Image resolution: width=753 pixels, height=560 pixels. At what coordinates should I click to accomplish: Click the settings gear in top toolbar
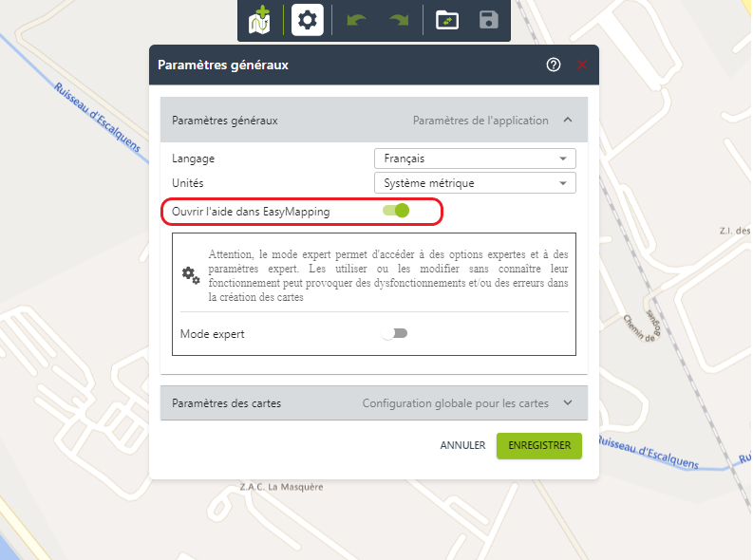308,20
